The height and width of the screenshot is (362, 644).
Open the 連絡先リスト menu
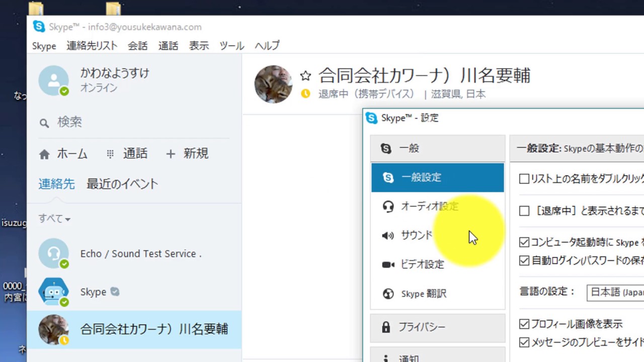(x=92, y=46)
